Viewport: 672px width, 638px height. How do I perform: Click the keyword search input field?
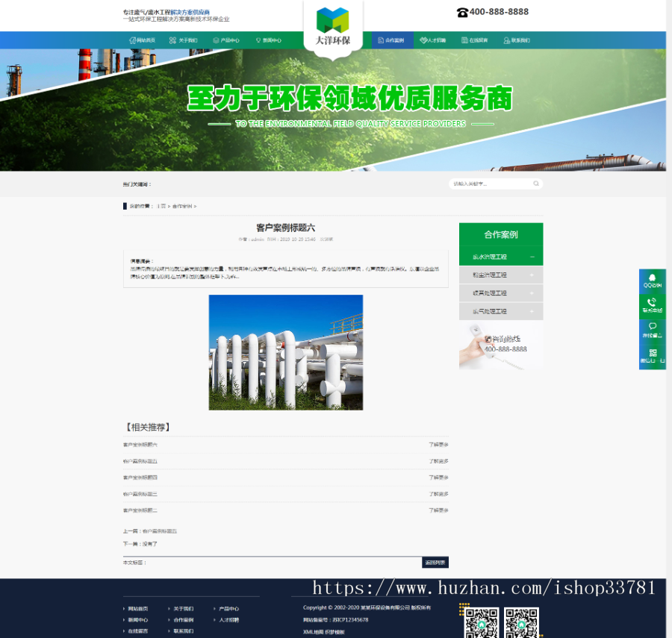pos(491,184)
